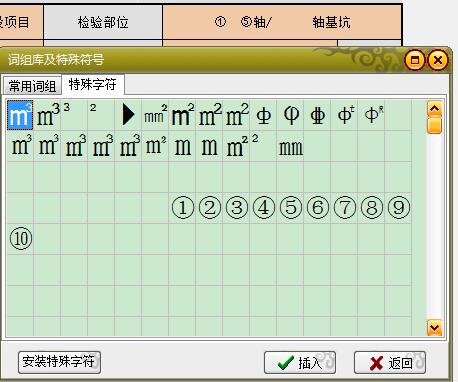Pick the black right-pointing triangle symbol
The width and height of the screenshot is (458, 382).
click(128, 115)
